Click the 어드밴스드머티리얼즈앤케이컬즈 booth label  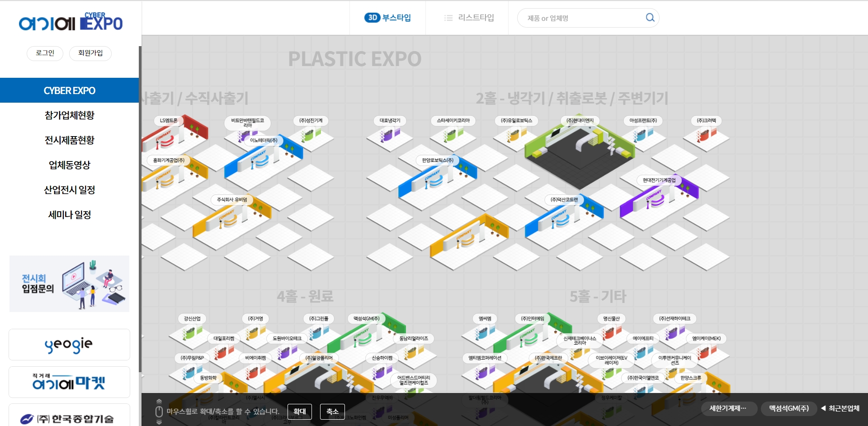click(414, 380)
